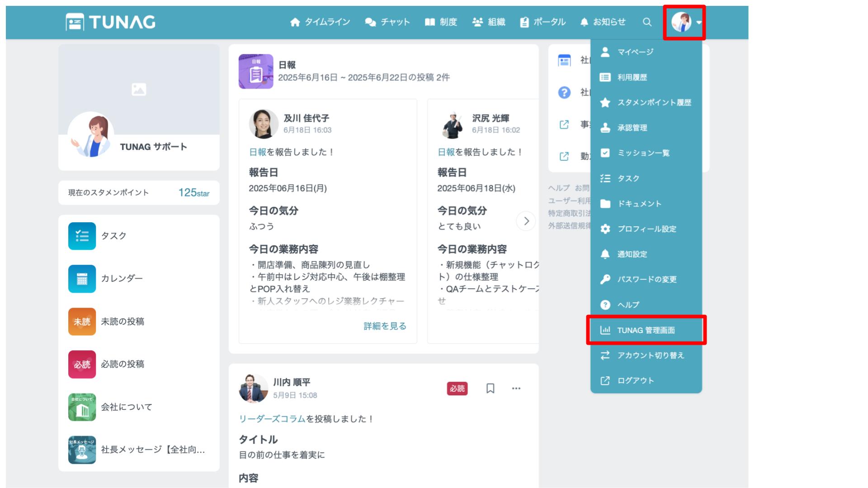Image resolution: width=868 pixels, height=488 pixels.
Task: Open the お知らせ notifications menu
Action: pyautogui.click(x=603, y=22)
